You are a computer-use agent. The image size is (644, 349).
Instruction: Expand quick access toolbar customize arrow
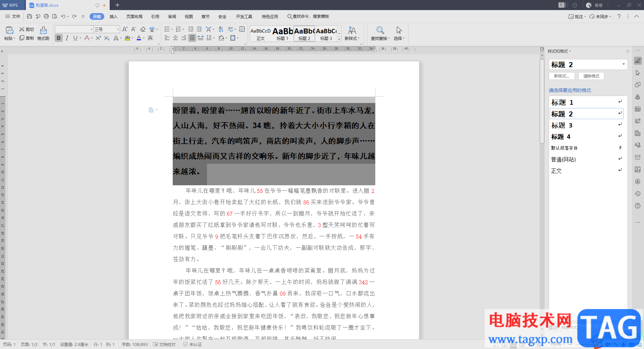[83, 16]
